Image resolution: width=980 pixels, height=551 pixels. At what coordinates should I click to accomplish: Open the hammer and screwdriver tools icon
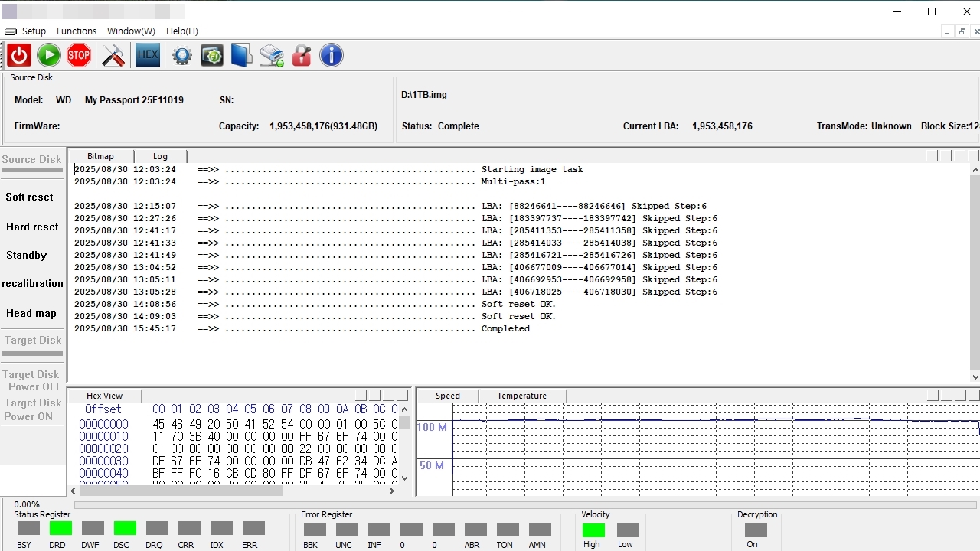[113, 55]
